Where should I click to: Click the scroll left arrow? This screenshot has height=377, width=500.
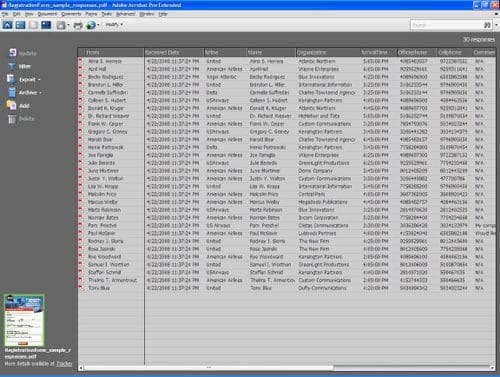[81, 368]
